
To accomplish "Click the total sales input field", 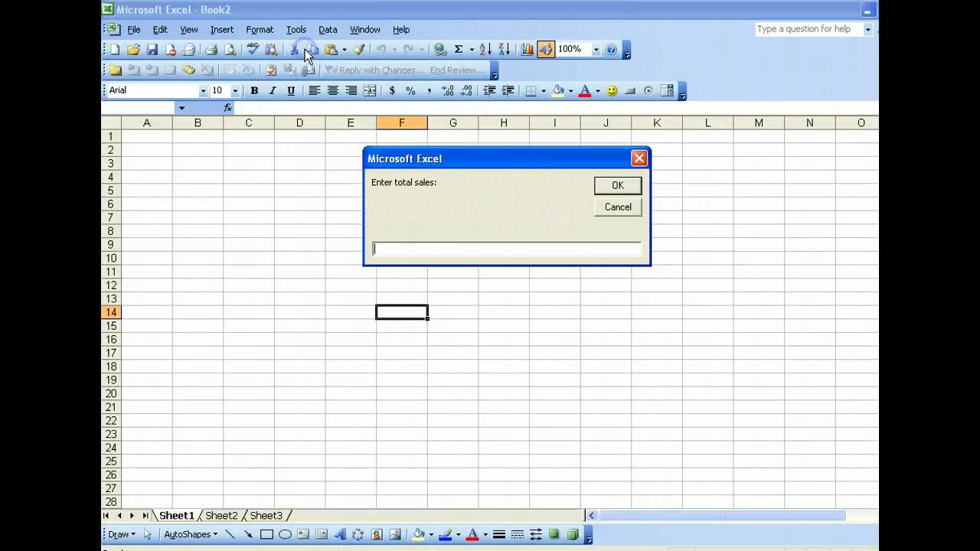I will click(506, 249).
